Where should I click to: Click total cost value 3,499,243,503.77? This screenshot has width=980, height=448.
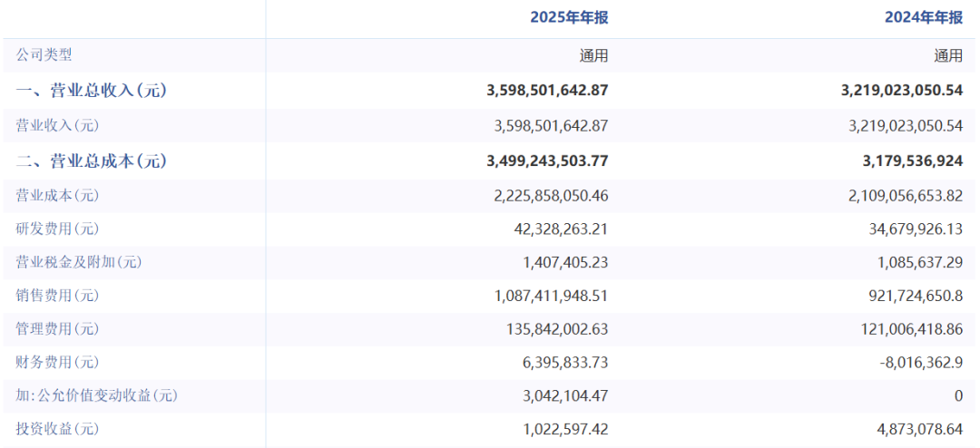547,161
